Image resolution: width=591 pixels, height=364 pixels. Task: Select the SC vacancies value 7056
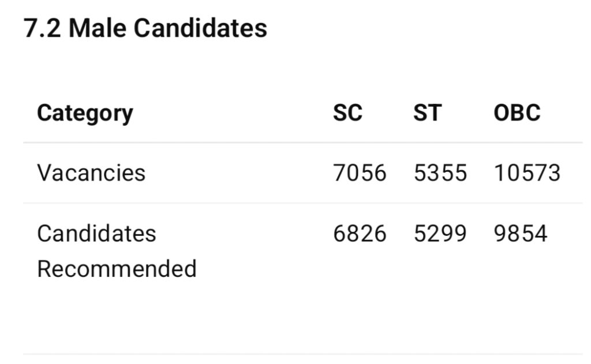pos(360,172)
